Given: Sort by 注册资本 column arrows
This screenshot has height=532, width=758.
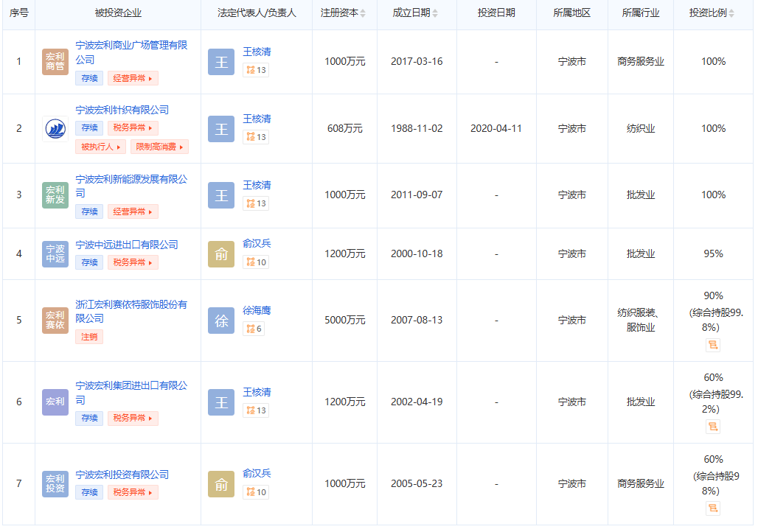Looking at the screenshot, I should click(x=363, y=13).
